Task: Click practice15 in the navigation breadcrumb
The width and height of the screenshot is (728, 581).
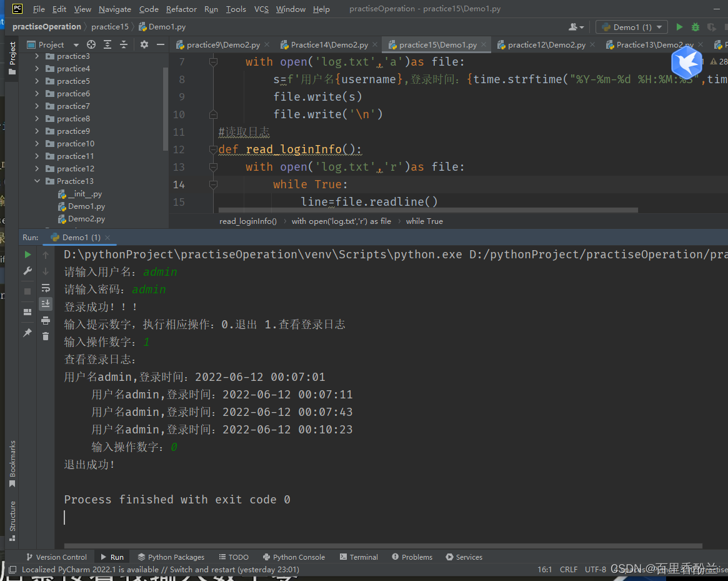Action: pos(110,27)
